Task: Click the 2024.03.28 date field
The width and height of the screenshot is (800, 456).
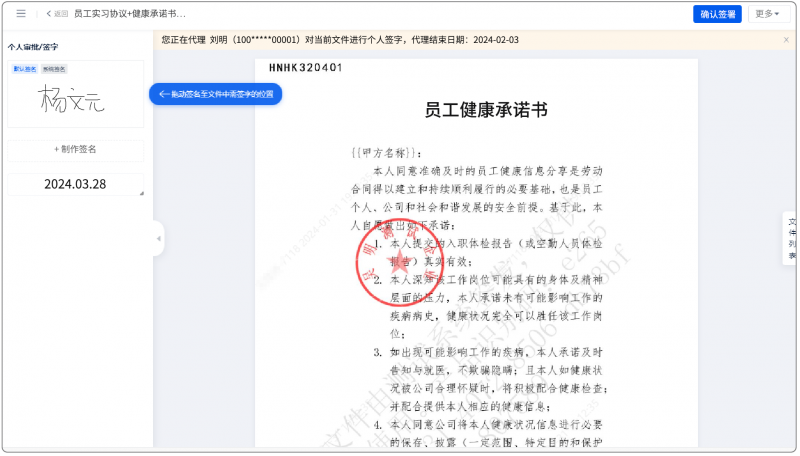Action: 75,184
